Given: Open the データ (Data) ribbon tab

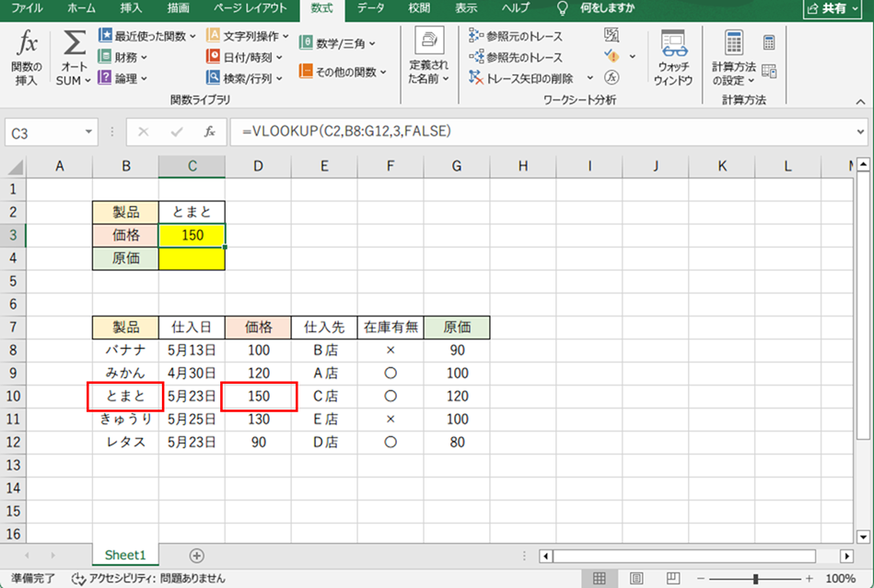Looking at the screenshot, I should [370, 8].
